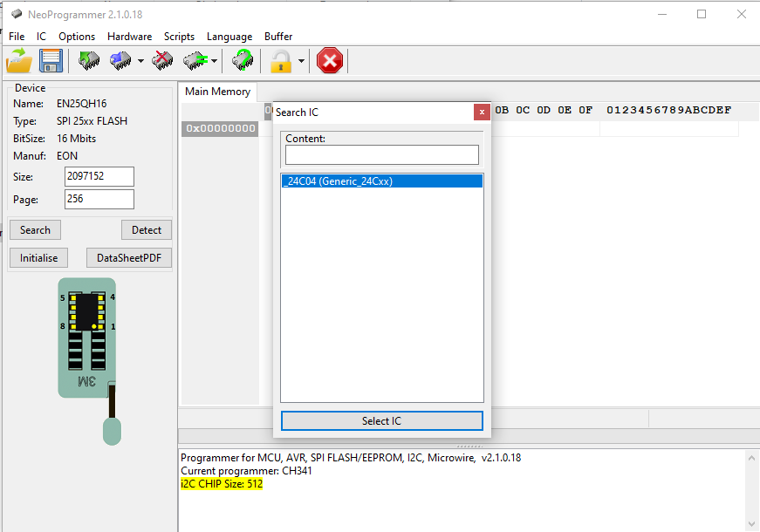Click the log scrollbar up arrow
Viewport: 760px width, 532px height.
tap(751, 458)
